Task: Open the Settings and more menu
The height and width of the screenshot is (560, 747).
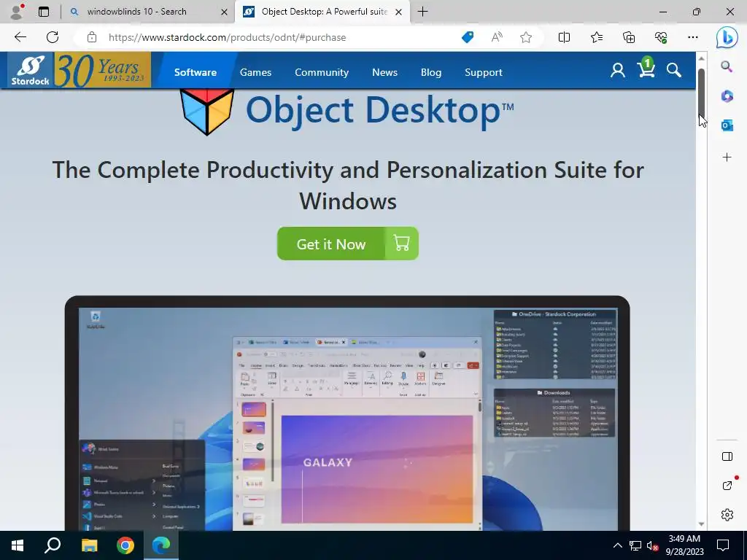Action: 693,37
